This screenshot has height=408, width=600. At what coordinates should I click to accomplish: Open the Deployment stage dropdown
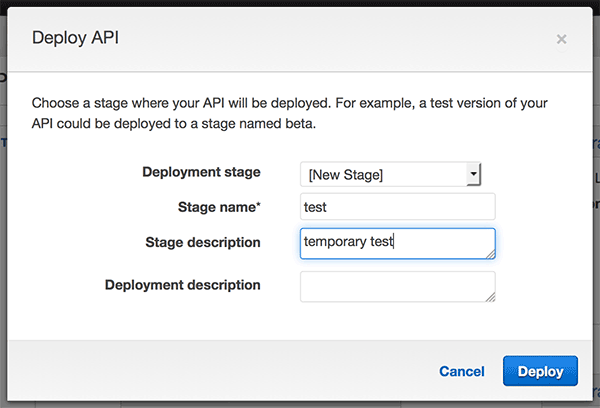pyautogui.click(x=390, y=174)
